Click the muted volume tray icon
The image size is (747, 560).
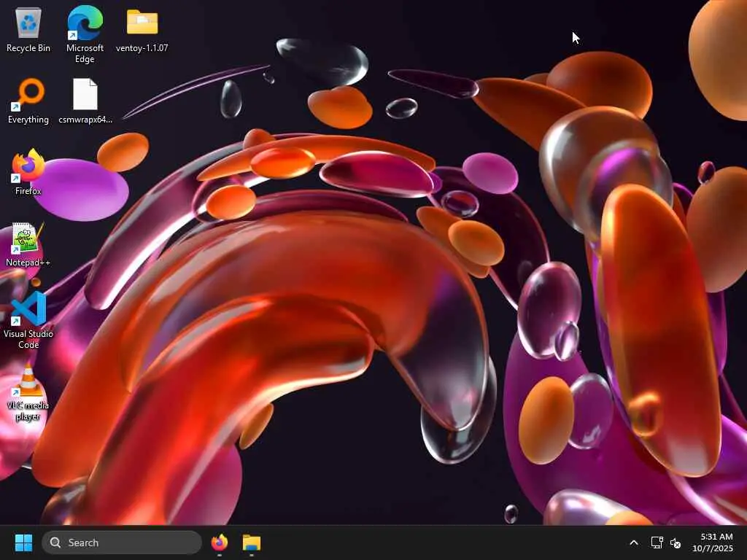coord(675,542)
